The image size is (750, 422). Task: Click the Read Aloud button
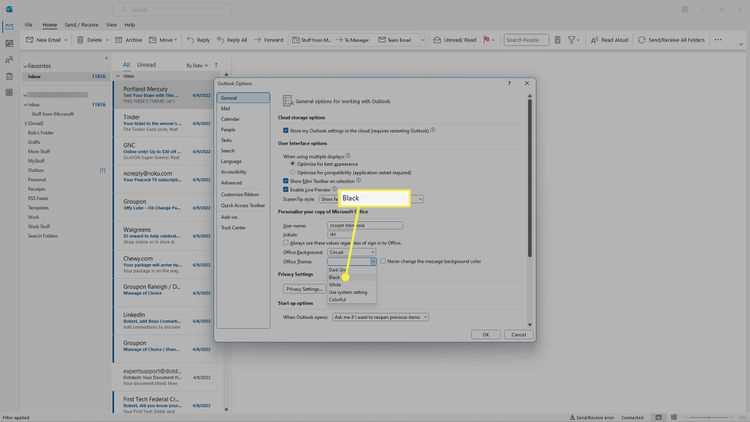pos(609,40)
